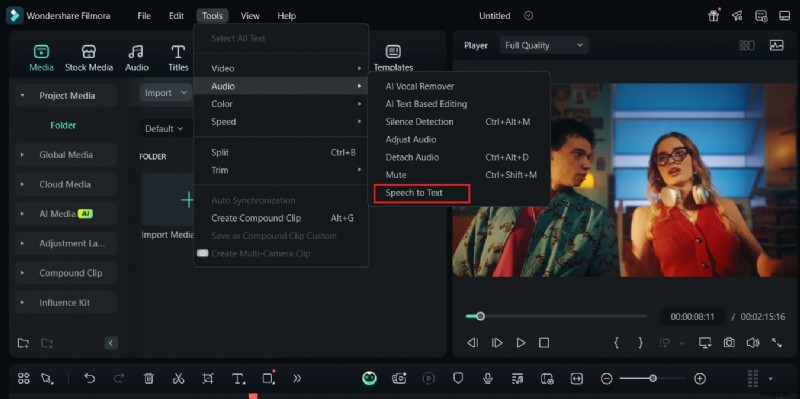Zoom in timeline with plus button

(700, 378)
